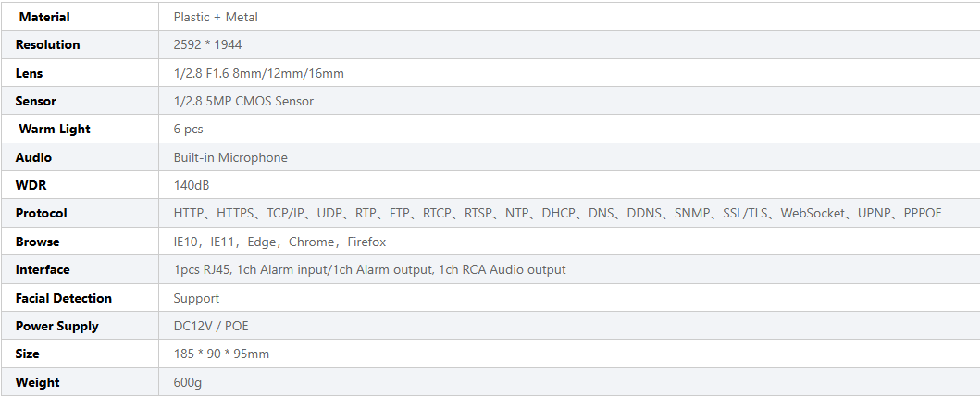980x397 pixels.
Task: Click the "DC12V / POE" power supply value
Action: [x=211, y=326]
